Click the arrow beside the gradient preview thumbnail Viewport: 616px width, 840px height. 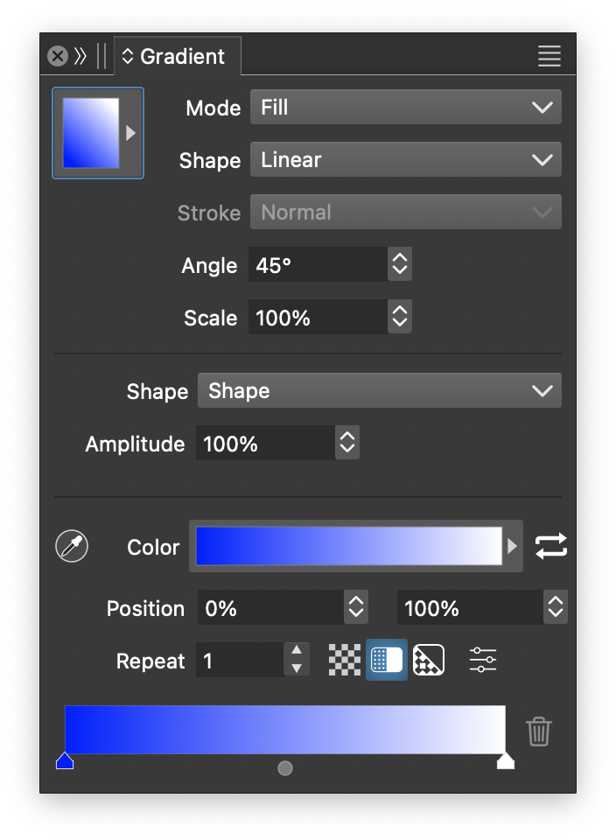coord(131,133)
